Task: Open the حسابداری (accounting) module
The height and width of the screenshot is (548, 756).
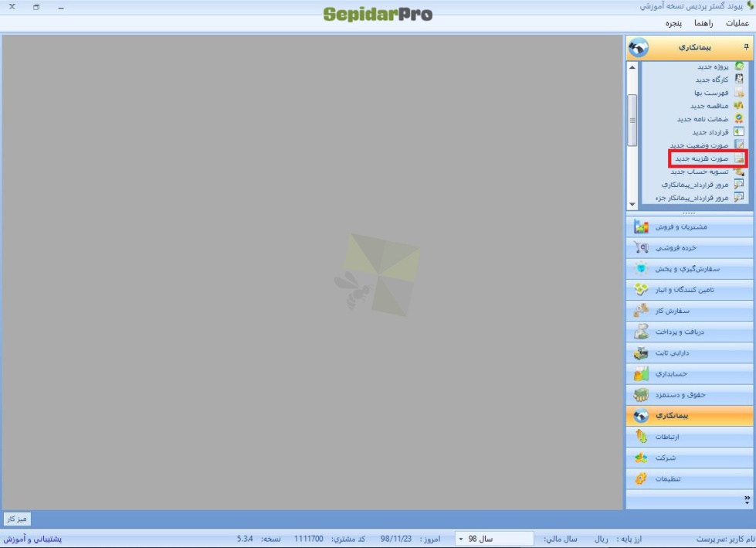Action: click(689, 374)
